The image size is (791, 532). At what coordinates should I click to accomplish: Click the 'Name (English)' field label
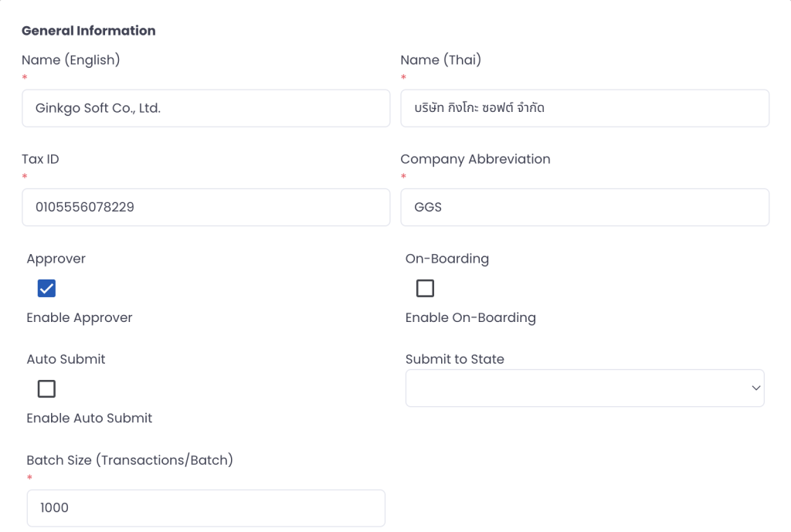point(71,60)
